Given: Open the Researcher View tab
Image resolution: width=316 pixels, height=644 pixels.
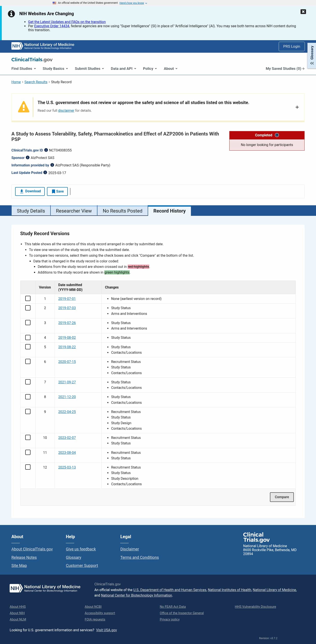Looking at the screenshot, I should coord(74,211).
